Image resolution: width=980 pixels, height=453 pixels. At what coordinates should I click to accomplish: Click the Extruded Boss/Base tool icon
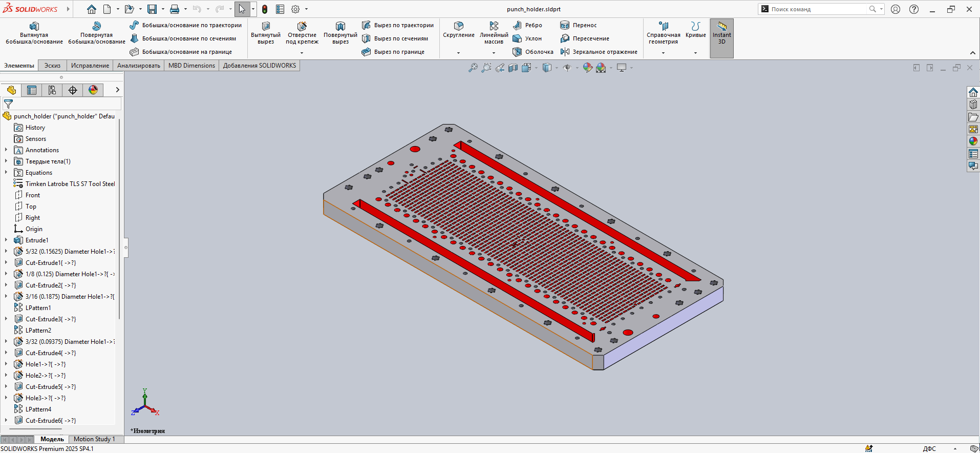tap(34, 27)
